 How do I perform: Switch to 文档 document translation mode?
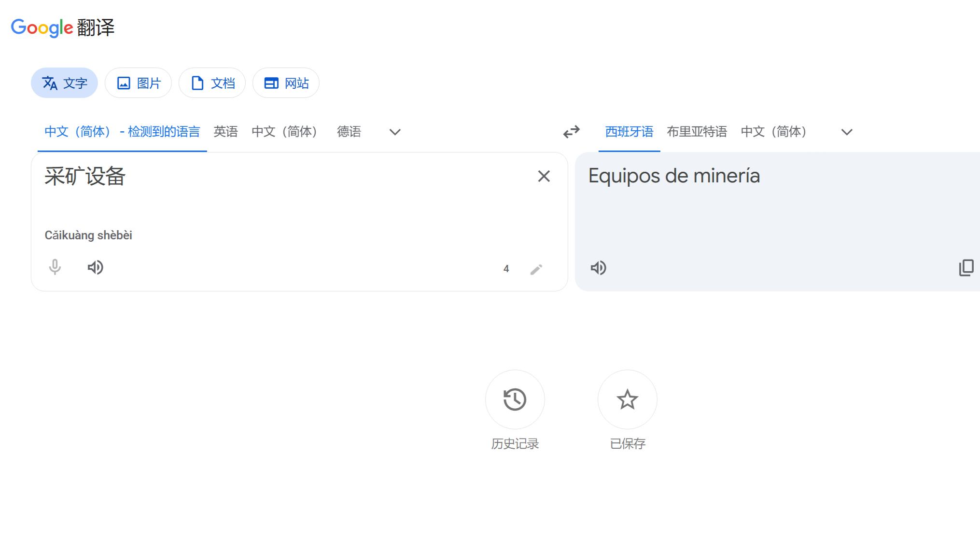click(212, 83)
